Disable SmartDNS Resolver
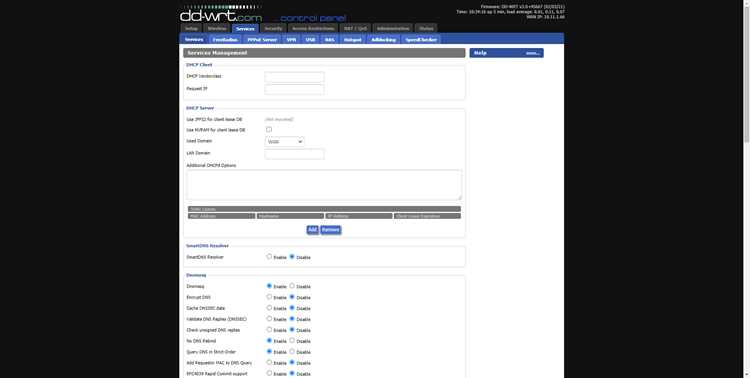The height and width of the screenshot is (378, 750). (x=292, y=256)
